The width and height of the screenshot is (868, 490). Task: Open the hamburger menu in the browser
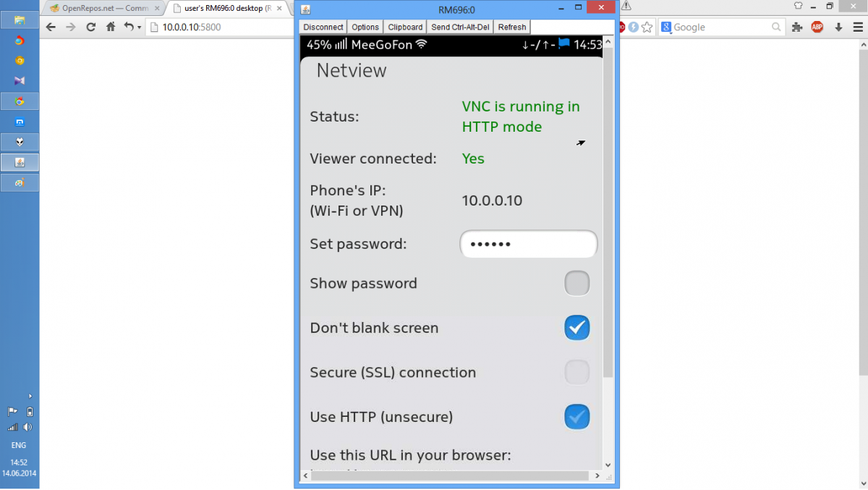tap(857, 28)
